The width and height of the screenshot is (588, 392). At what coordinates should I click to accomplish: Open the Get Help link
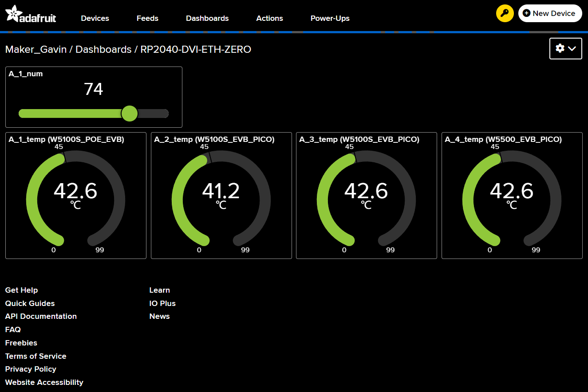pyautogui.click(x=21, y=290)
